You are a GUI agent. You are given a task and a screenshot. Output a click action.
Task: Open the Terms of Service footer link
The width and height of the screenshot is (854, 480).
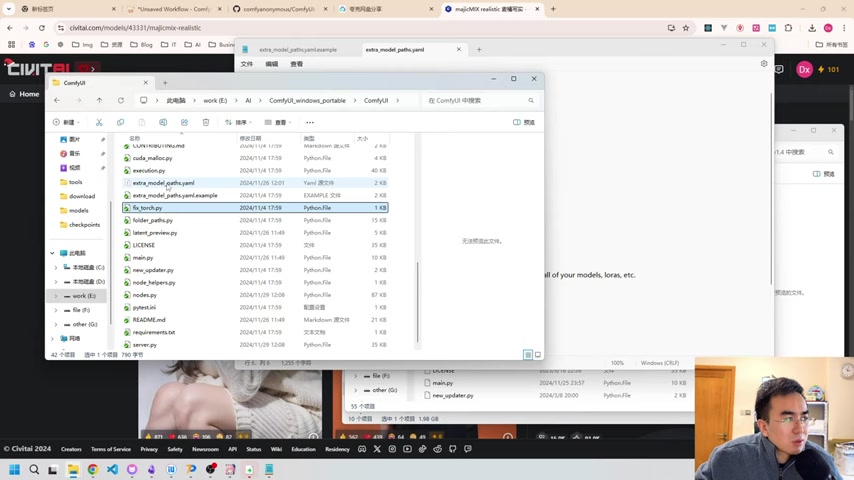click(x=111, y=449)
